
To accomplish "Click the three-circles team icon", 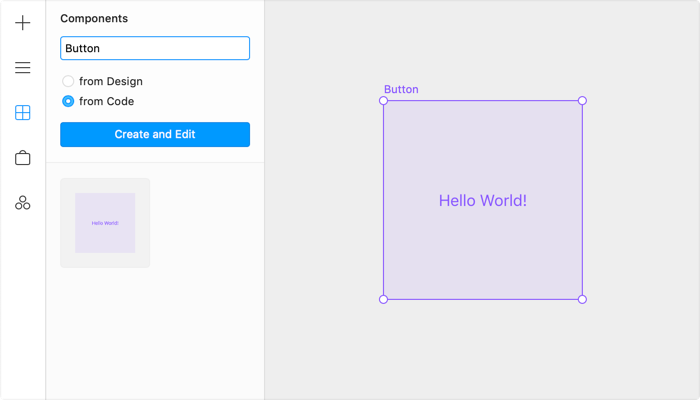I will coord(23,203).
